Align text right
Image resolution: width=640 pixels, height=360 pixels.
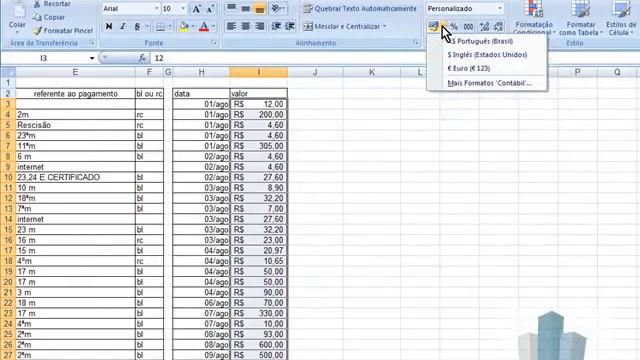pyautogui.click(x=259, y=27)
